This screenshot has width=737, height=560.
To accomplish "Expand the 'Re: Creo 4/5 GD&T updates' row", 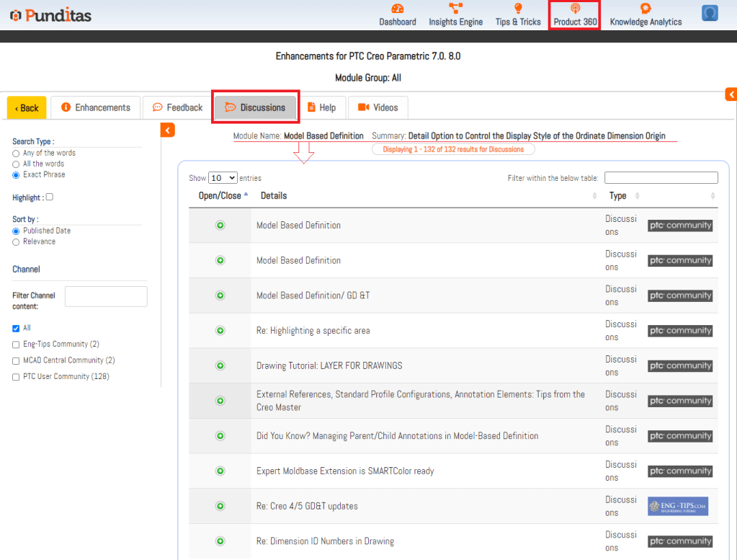I will tap(220, 506).
